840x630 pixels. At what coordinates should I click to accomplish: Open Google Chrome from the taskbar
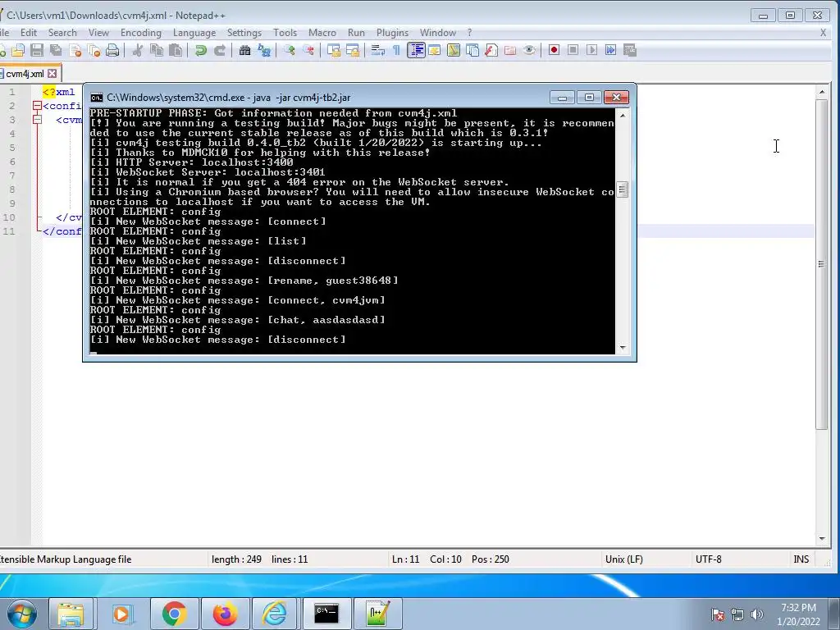174,614
